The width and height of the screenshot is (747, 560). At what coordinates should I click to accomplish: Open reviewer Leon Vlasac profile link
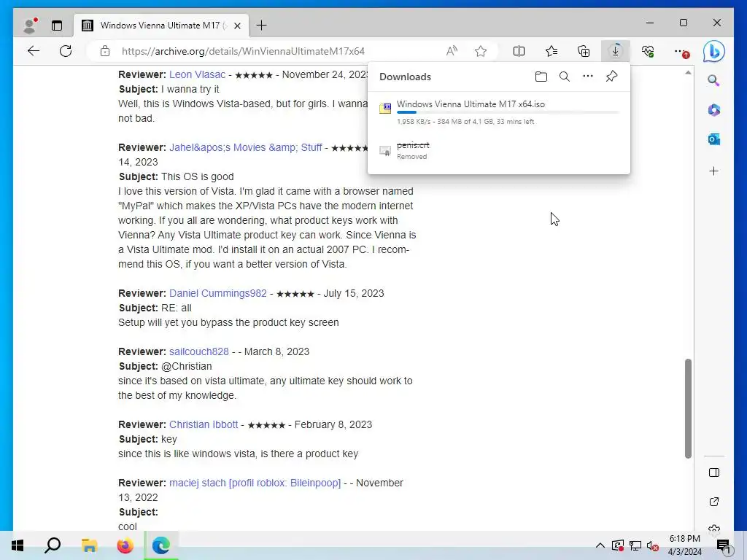(197, 75)
